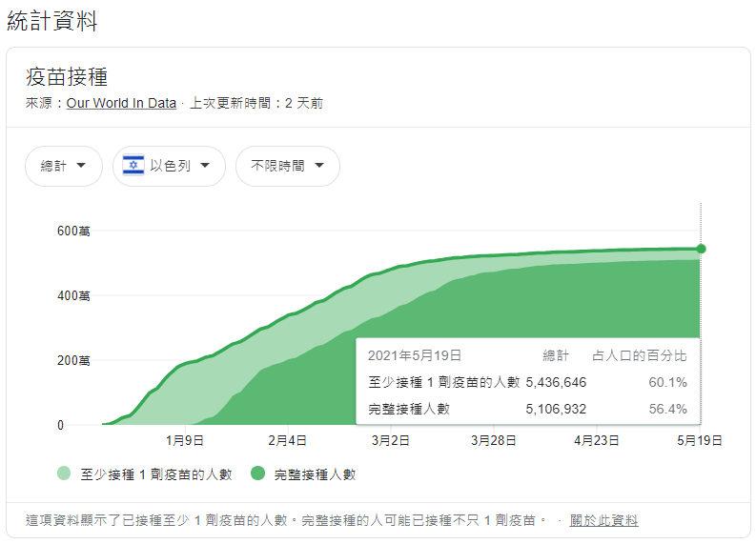
Task: Click the value 5,436,646 in tooltip
Action: [x=556, y=383]
